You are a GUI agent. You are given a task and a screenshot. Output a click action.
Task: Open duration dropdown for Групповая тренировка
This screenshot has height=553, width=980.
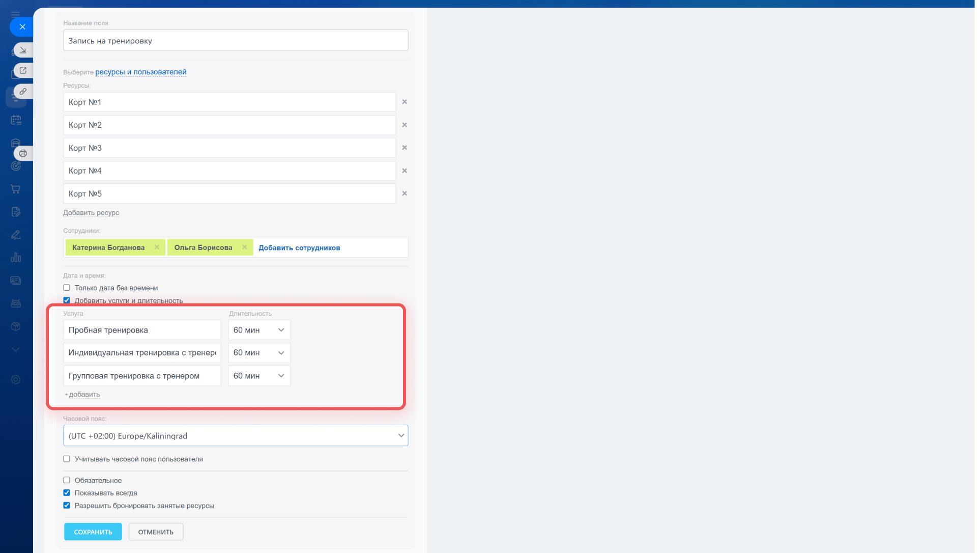tap(259, 376)
